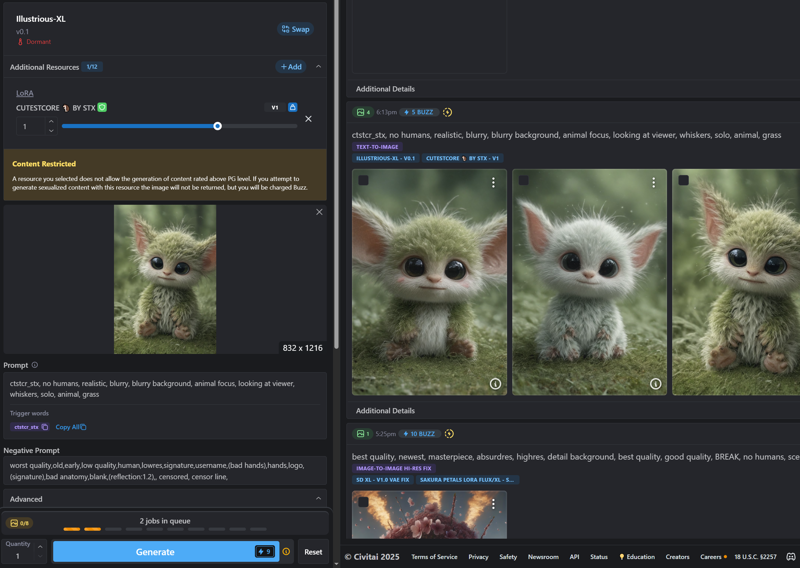Show info for the green creature image

coord(495,384)
